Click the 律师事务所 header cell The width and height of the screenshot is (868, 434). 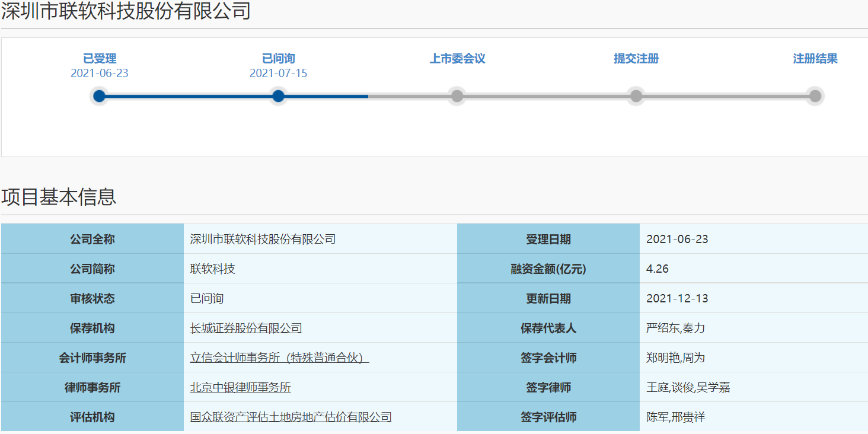(92, 387)
